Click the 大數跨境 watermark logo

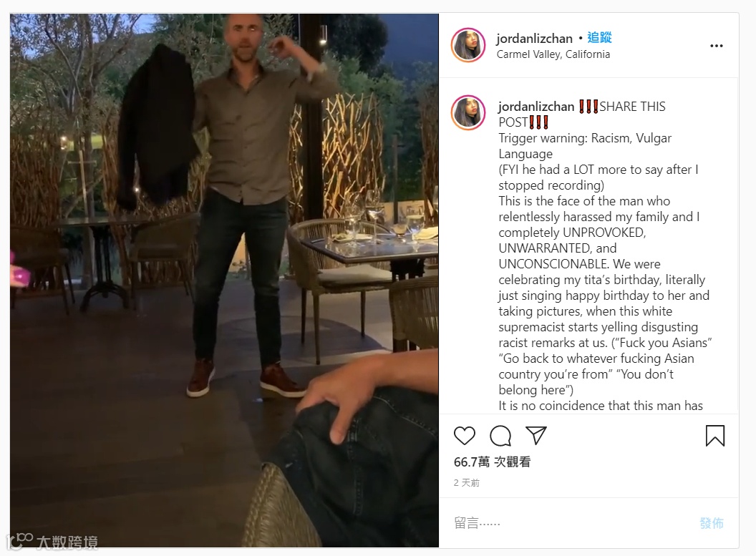tap(52, 541)
